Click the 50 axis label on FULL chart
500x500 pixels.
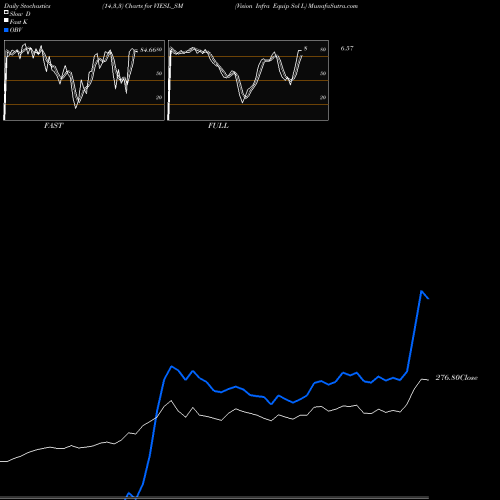[x=323, y=73]
